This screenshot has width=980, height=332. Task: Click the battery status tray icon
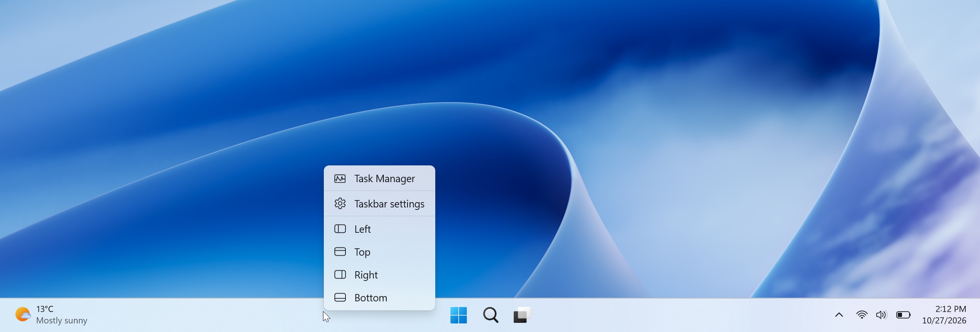[x=903, y=315]
